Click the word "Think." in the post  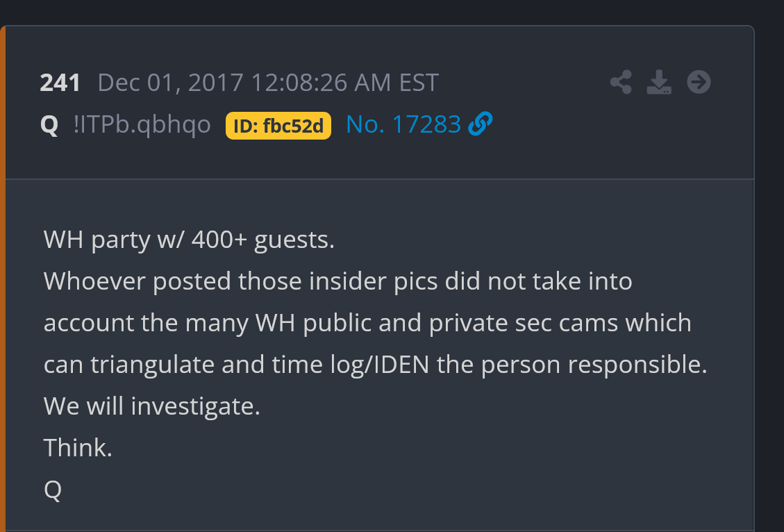(78, 448)
